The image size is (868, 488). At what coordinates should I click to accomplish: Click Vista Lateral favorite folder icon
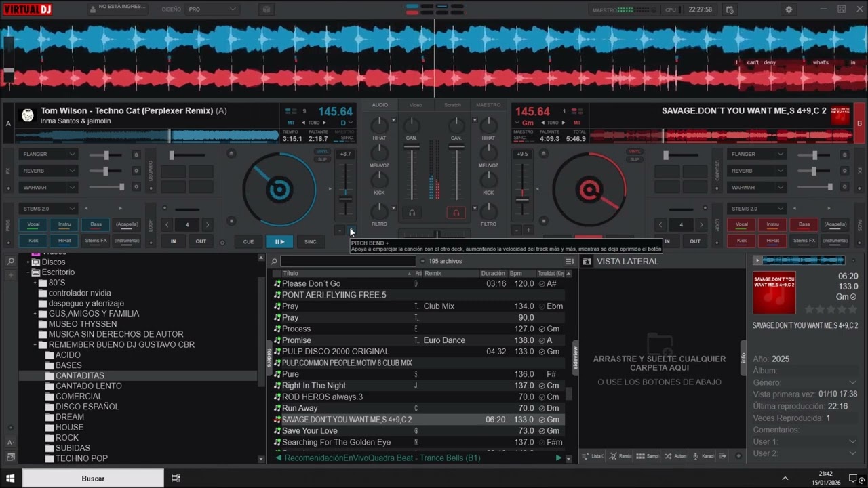click(x=587, y=261)
